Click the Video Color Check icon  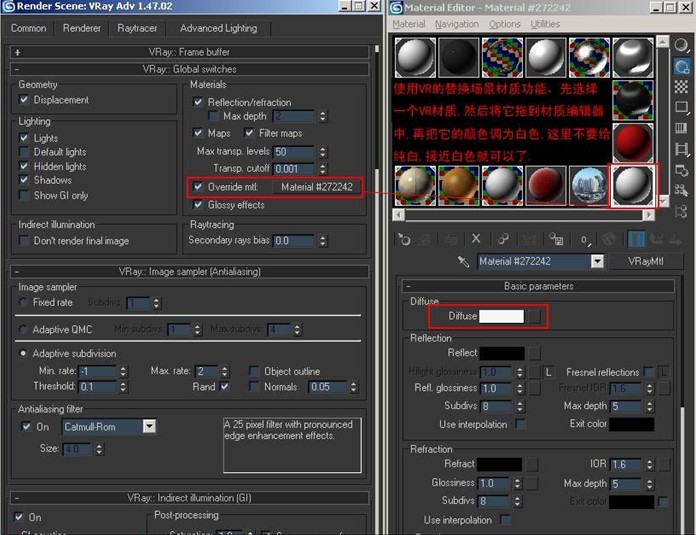tap(681, 128)
